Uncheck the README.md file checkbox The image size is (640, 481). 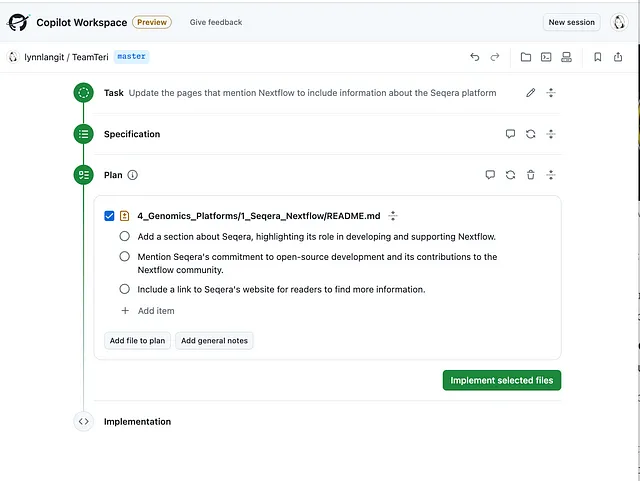[x=109, y=216]
